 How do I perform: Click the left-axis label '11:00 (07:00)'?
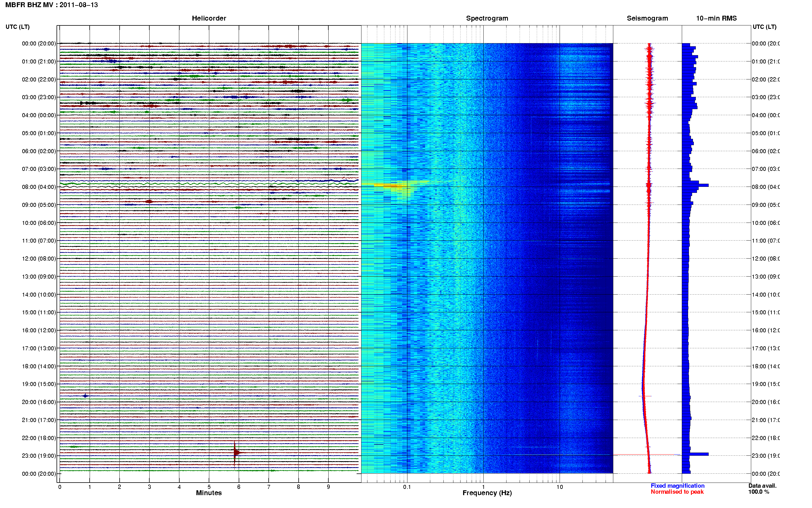tap(39, 241)
